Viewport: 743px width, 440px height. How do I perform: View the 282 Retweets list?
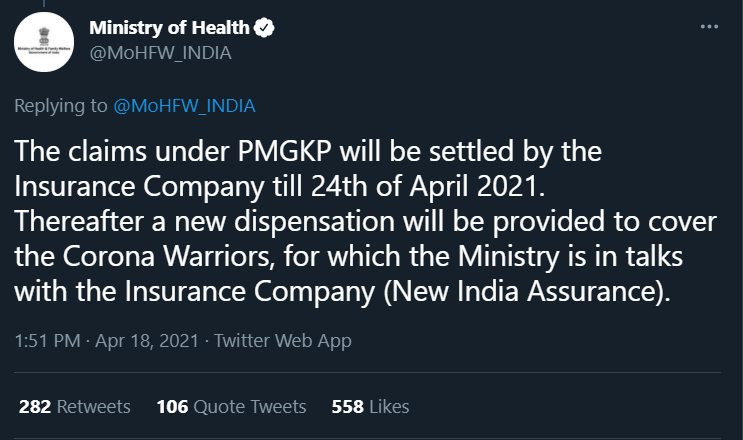click(x=75, y=406)
